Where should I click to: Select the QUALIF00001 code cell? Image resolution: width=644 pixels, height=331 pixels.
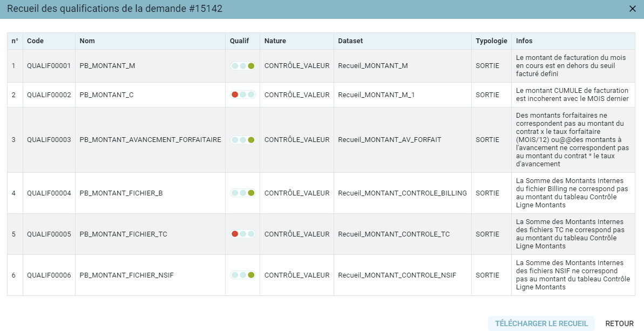[49, 66]
